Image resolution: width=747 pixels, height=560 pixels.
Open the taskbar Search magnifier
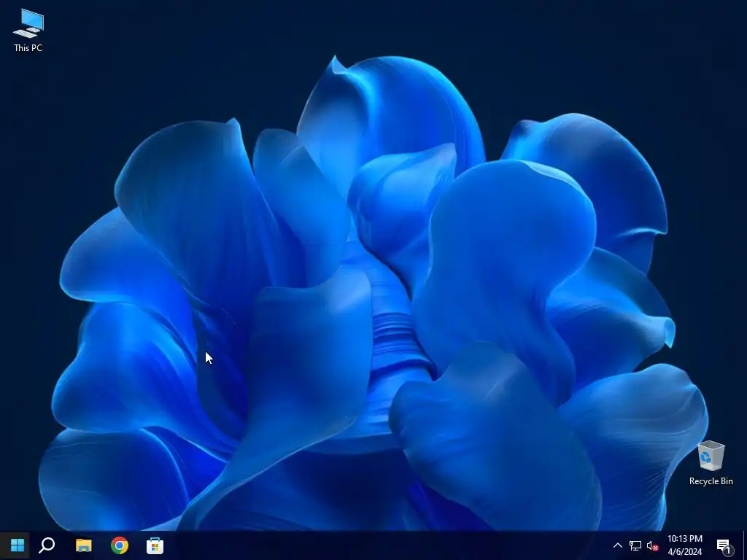47,545
